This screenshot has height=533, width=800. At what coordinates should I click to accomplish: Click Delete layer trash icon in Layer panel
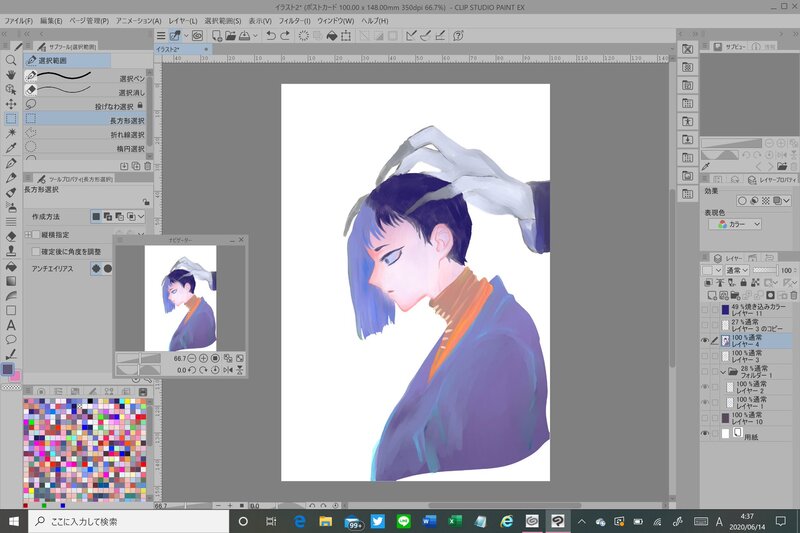pos(793,295)
